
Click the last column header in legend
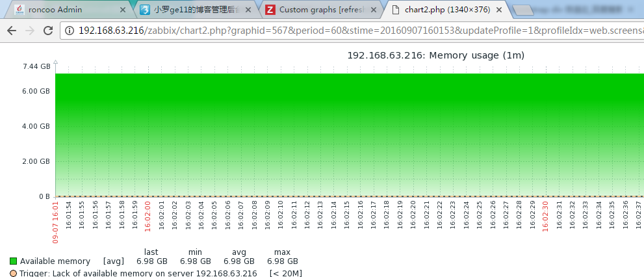point(151,252)
